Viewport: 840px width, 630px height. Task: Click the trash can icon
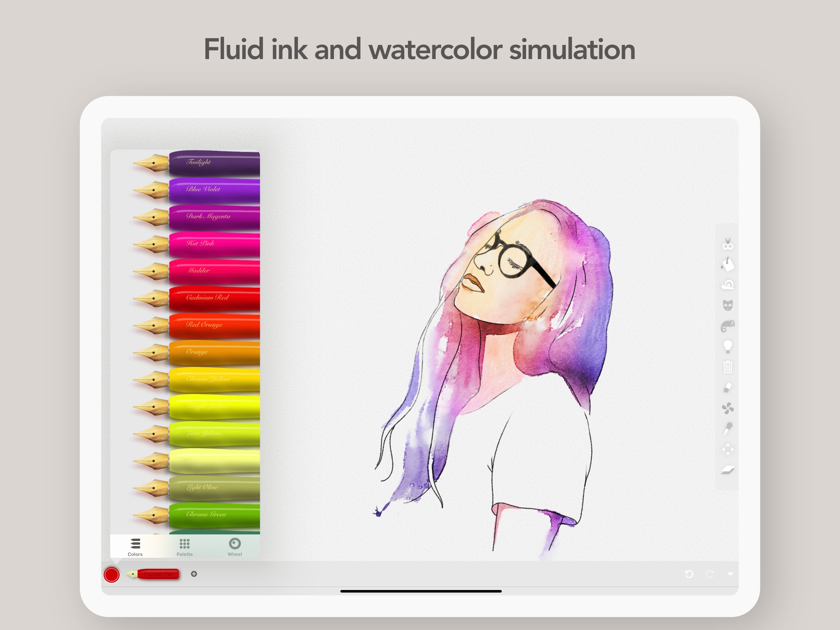coord(727,367)
